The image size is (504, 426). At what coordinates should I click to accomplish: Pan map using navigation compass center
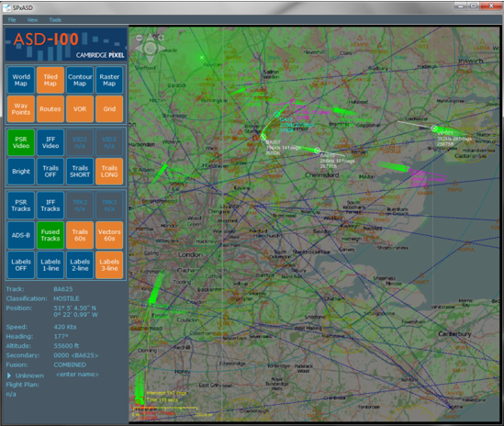click(151, 49)
